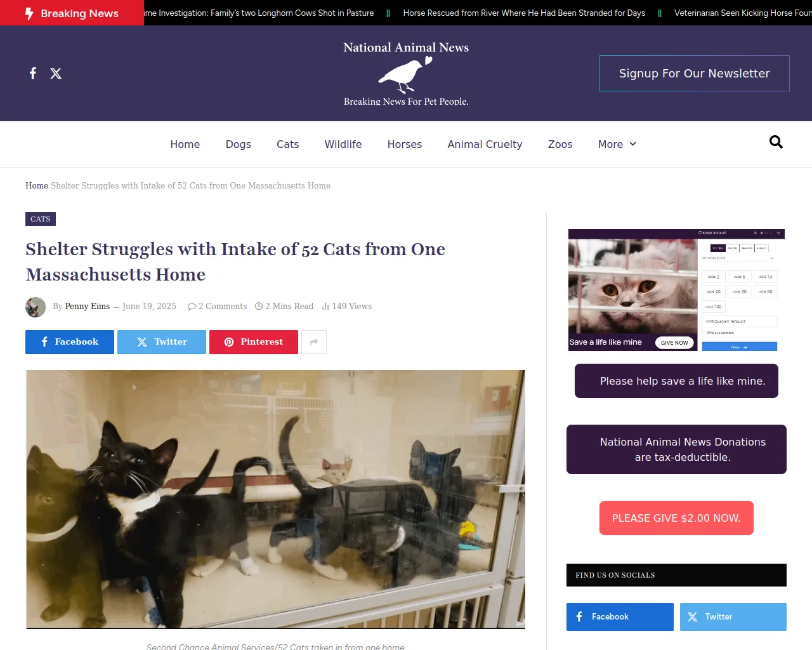Open the X icon in header
Viewport: 812px width, 650px height.
[56, 73]
